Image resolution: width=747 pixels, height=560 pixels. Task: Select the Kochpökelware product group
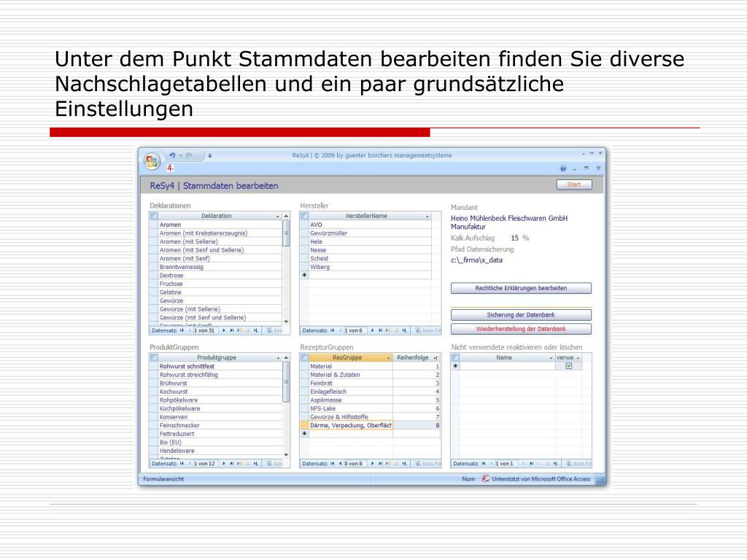[220, 408]
